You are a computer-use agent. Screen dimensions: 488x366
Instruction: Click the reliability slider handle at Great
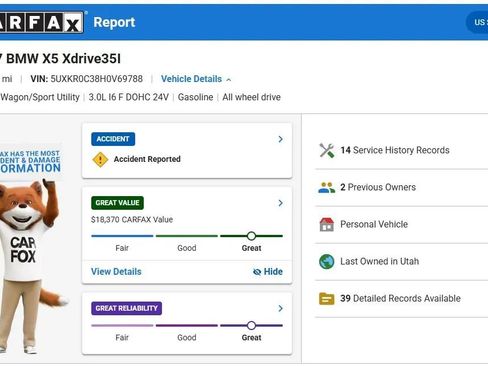(251, 325)
